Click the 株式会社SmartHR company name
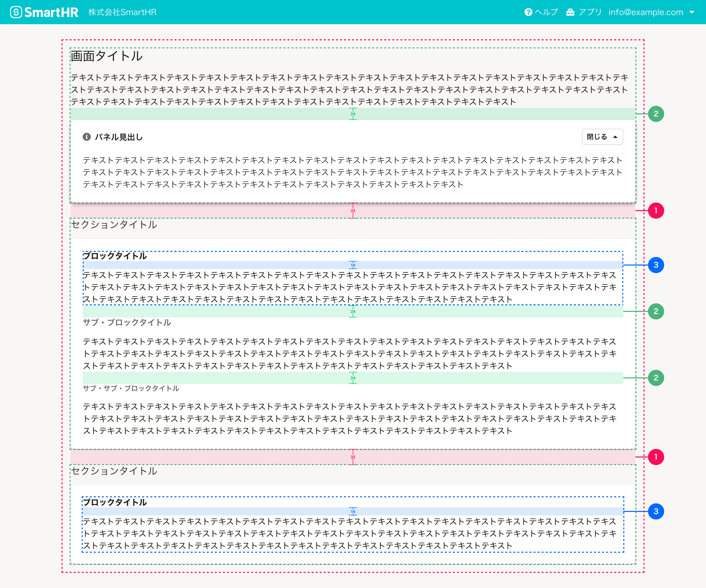The width and height of the screenshot is (706, 588). tap(122, 12)
